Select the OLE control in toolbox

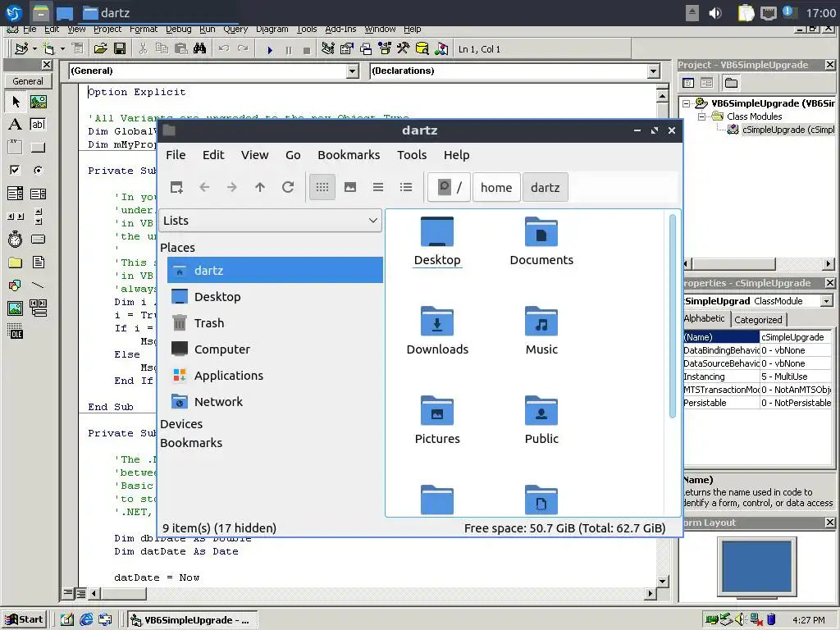coord(16,331)
